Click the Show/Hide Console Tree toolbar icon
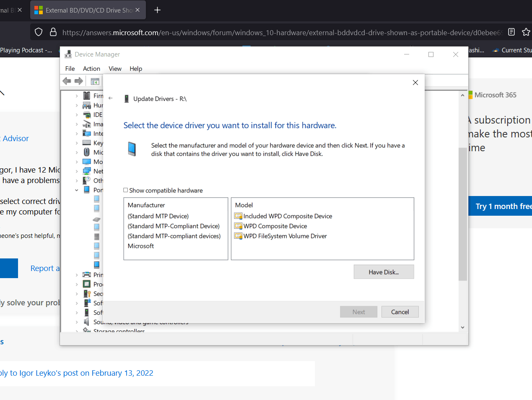The height and width of the screenshot is (400, 532). point(95,81)
